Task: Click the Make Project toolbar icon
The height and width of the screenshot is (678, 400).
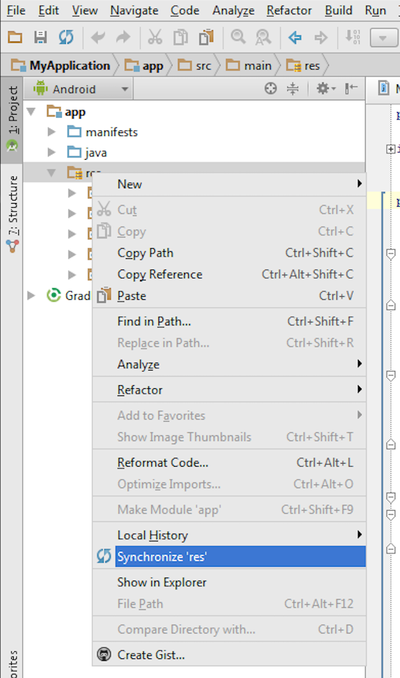Action: [352, 37]
